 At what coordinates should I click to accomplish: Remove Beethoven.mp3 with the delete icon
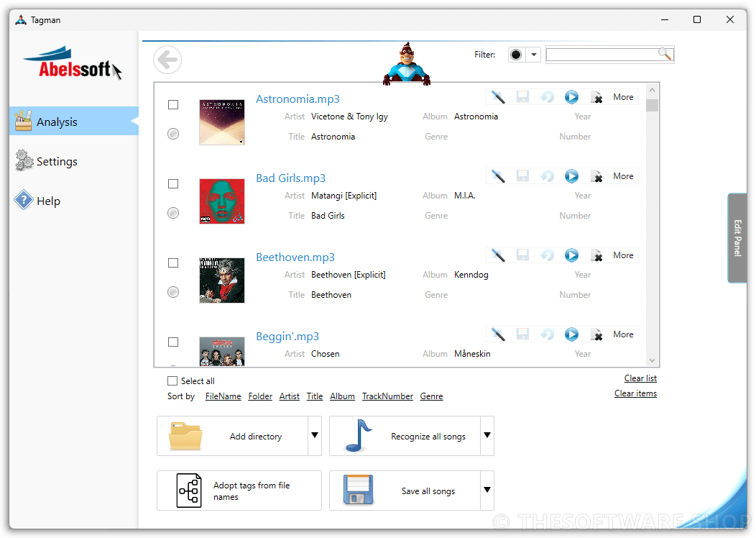[x=597, y=256]
